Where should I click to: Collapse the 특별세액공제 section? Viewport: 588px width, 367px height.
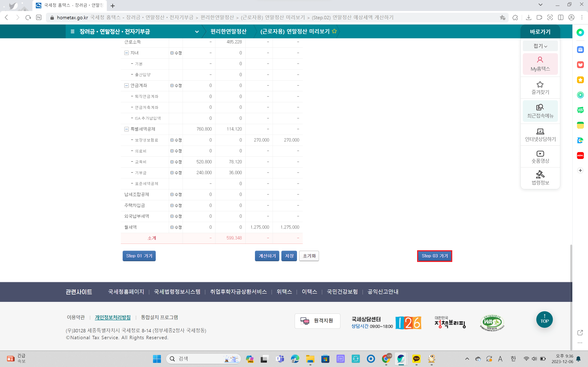(x=126, y=129)
